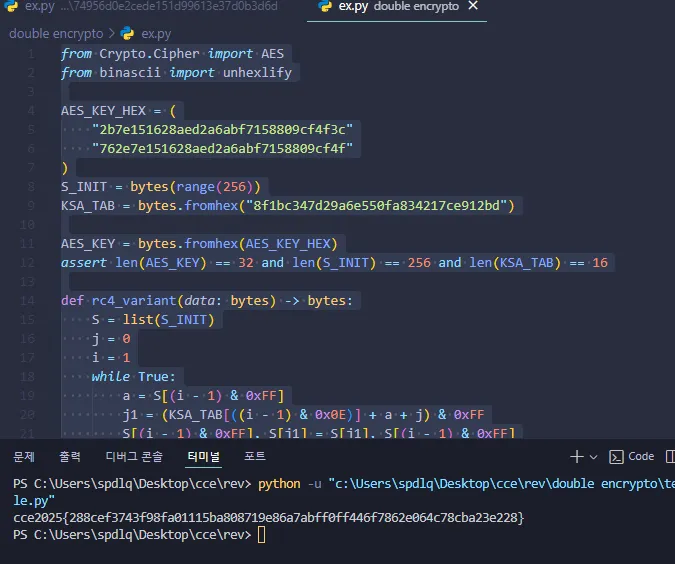Click the python -u command in the terminal
This screenshot has height=564, width=675.
(466, 484)
